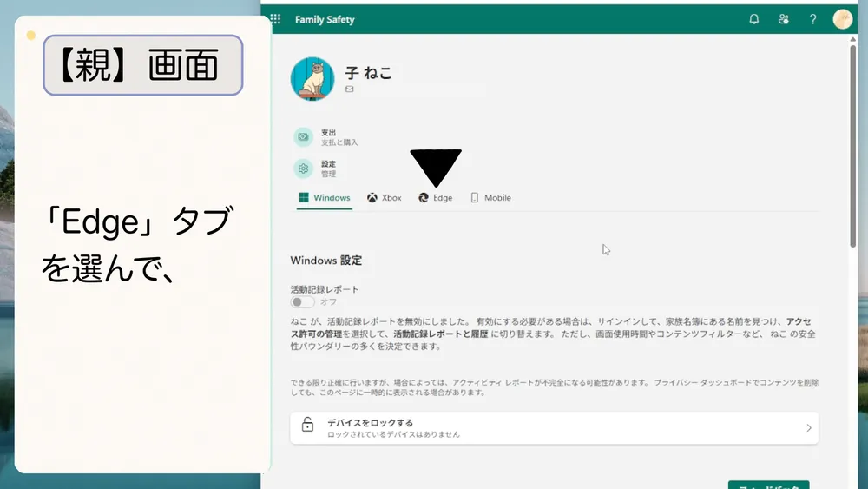Screen dimensions: 868x489
Task: Switch to the Edge tab
Action: click(436, 198)
